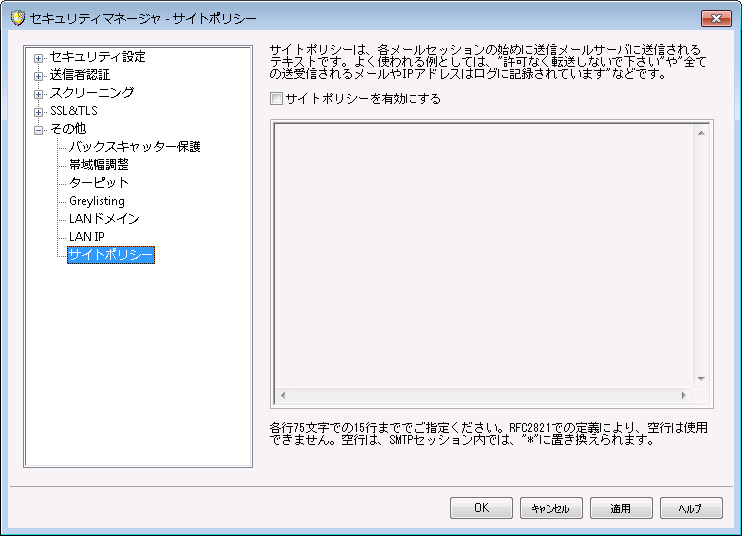
Task: Click inside the site policy text area
Action: coord(484,255)
